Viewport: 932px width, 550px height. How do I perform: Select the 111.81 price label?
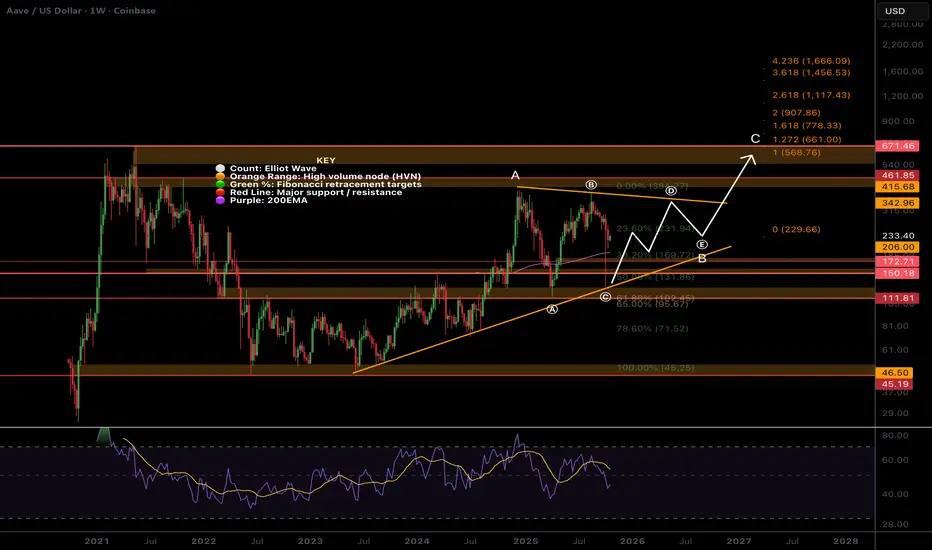(897, 298)
